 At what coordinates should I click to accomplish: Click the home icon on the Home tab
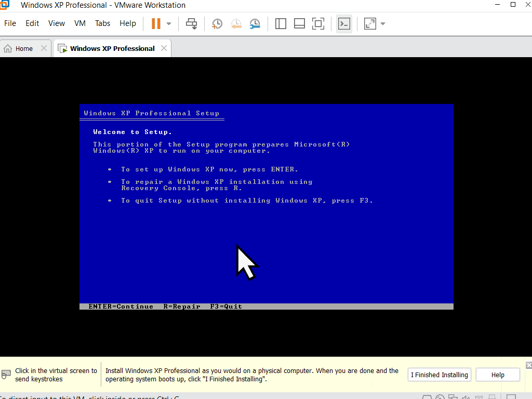(x=8, y=48)
